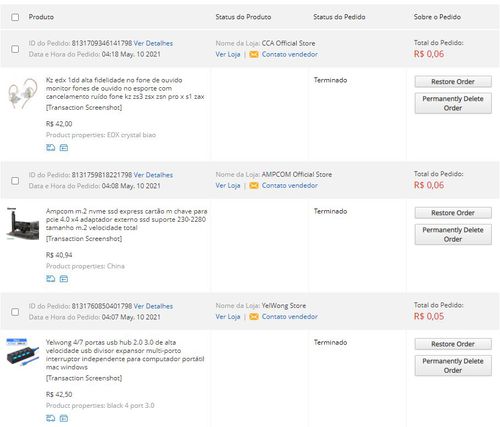Image resolution: width=500 pixels, height=427 pixels.
Task: Click envelope icon for AMPCOM Official Store
Action: pyautogui.click(x=254, y=186)
